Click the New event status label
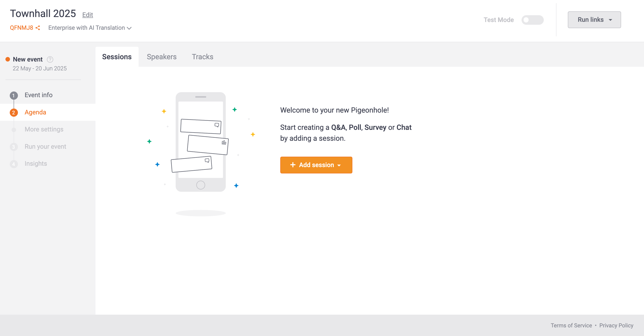This screenshot has height=336, width=644. [28, 59]
